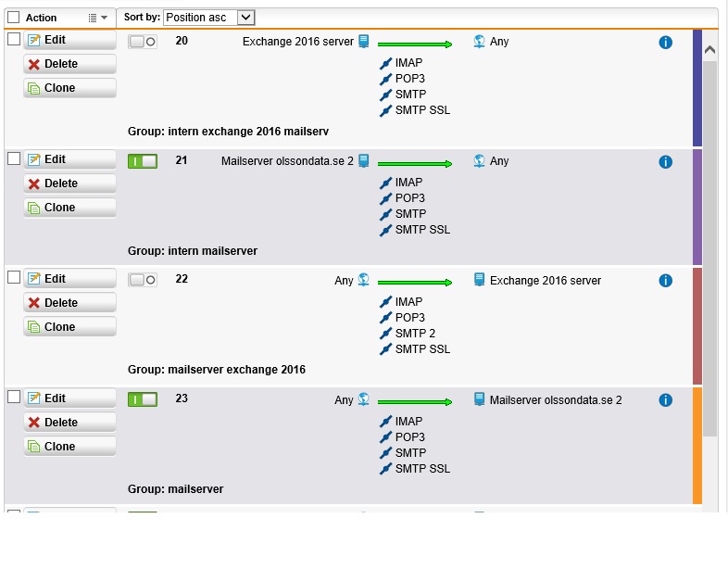
Task: Click the orange color bar of rule 23
Action: [x=697, y=446]
